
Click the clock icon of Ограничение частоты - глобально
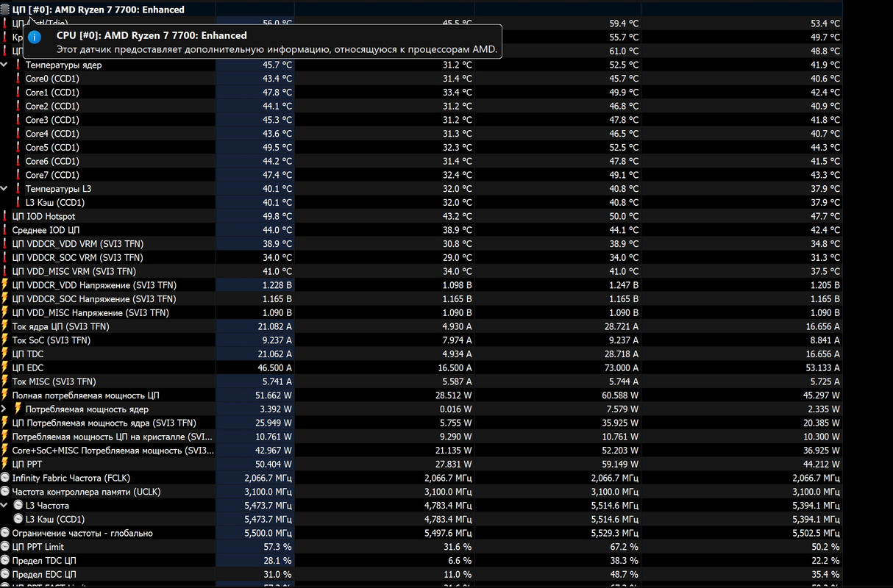[5, 533]
